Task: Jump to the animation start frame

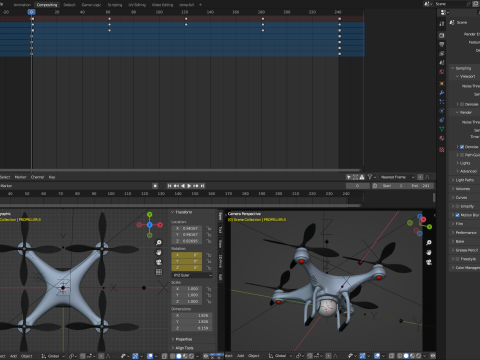Action: [169, 186]
